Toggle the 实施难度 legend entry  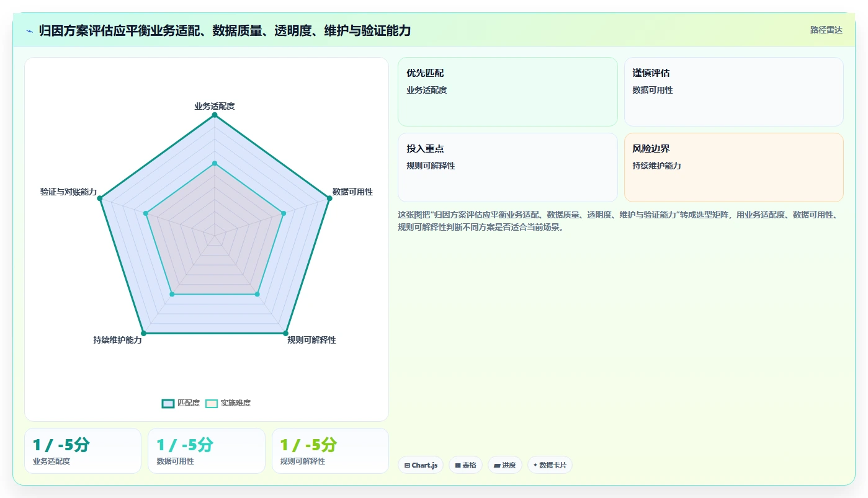[x=228, y=403]
